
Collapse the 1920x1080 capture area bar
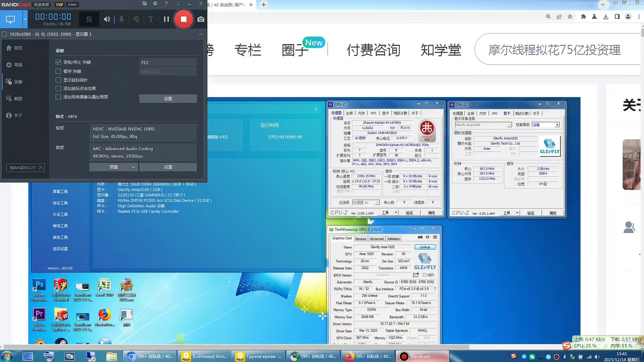201,34
